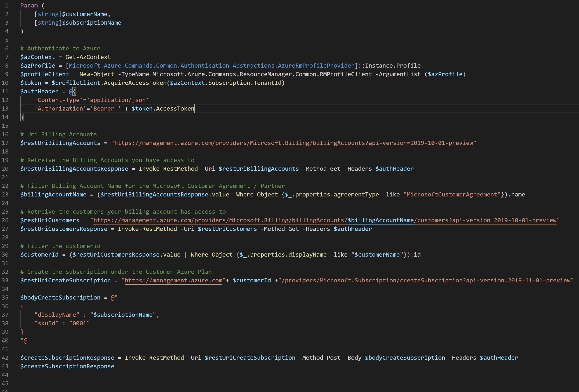Click '$customerId' at start of line 30
The image size is (579, 392).
click(x=39, y=255)
